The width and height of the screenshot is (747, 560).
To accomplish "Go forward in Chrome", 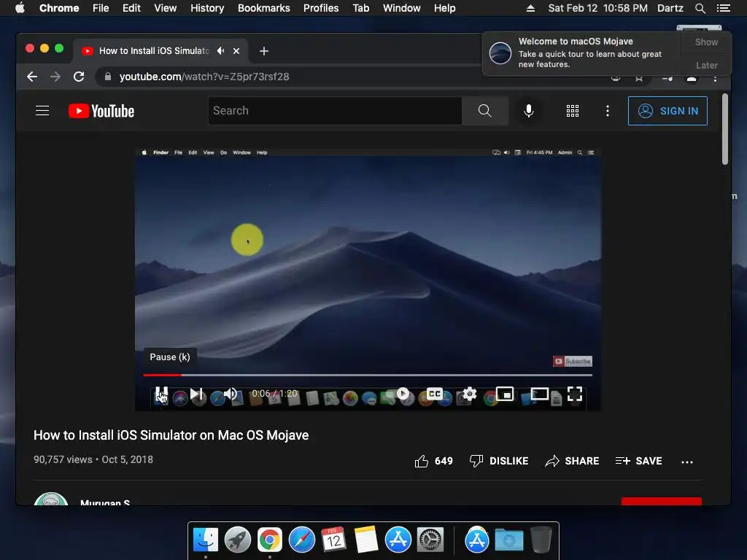I will 55,77.
